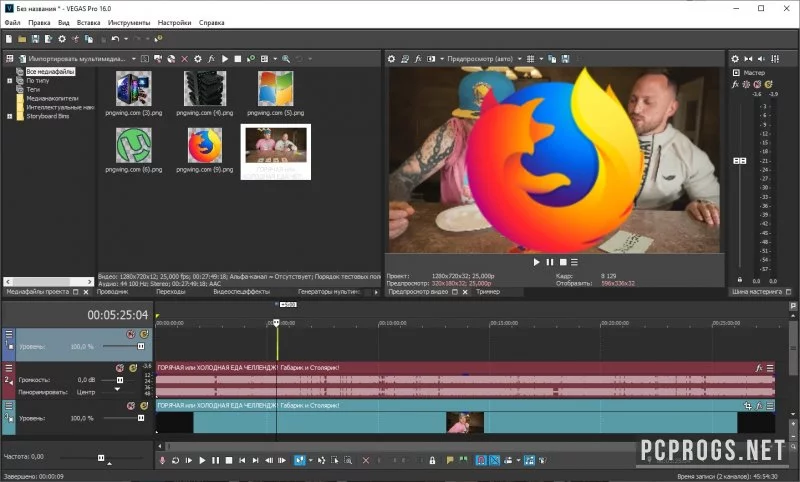
Task: Open a project via the folder icon
Action: click(x=22, y=39)
